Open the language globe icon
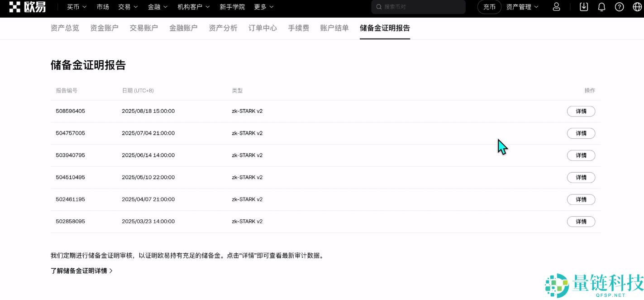Viewport: 644px width, 300px height. (636, 7)
